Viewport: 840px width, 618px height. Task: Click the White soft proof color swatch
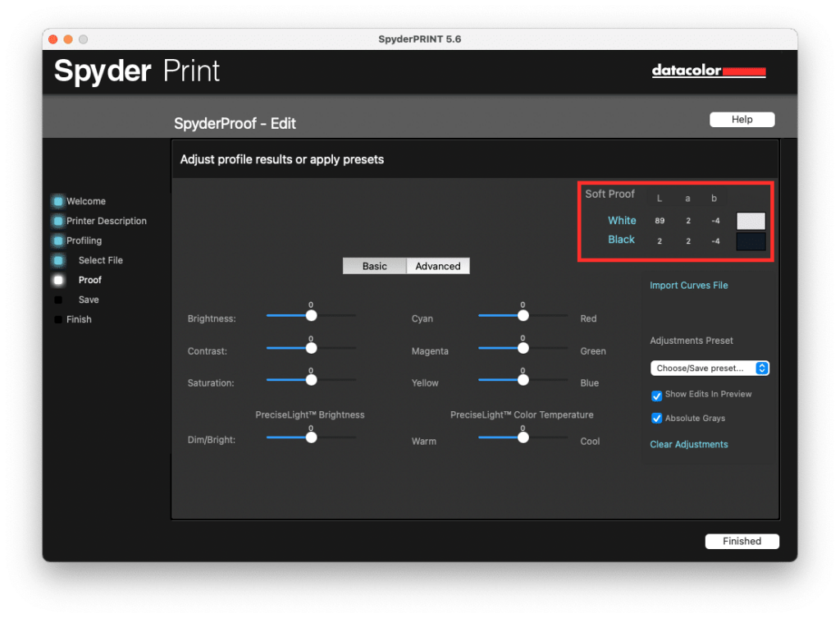click(751, 221)
